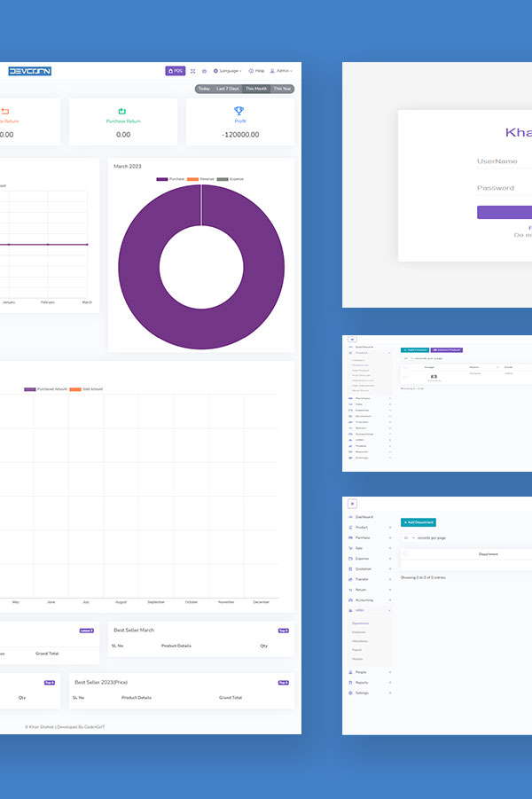Click the Password field on login window
Viewport: 532px width, 799px height.
click(x=505, y=188)
